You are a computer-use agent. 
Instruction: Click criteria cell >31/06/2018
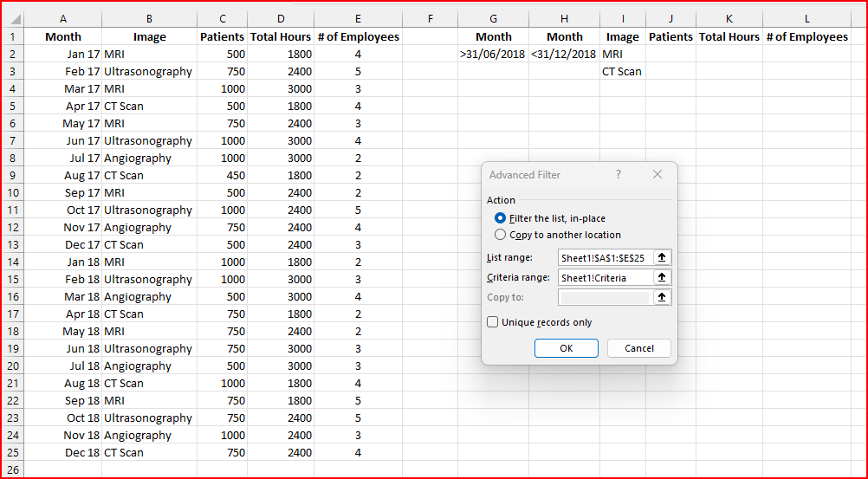[x=493, y=55]
